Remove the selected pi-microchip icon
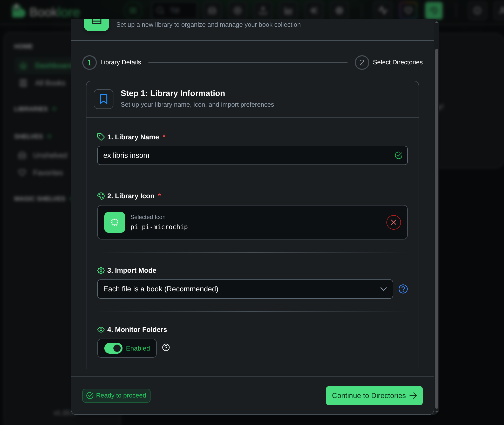504x425 pixels. coord(393,222)
